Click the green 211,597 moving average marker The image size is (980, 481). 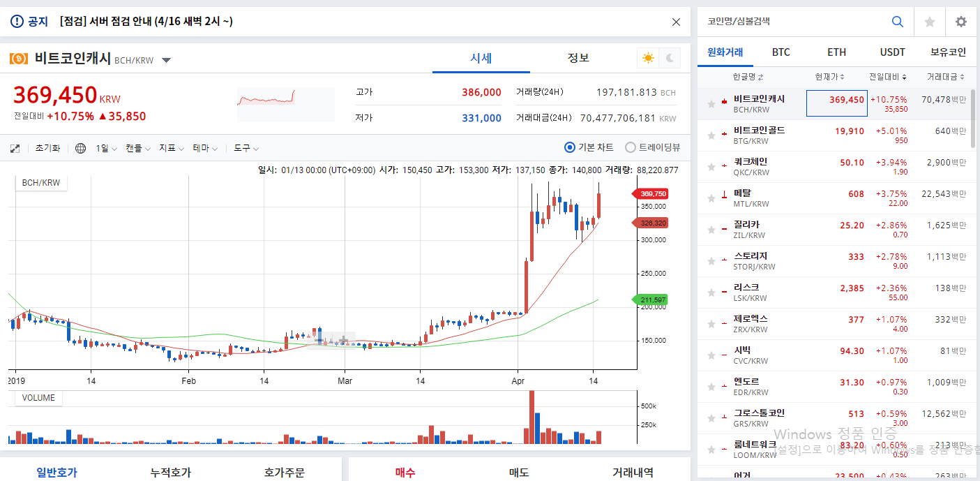[649, 299]
